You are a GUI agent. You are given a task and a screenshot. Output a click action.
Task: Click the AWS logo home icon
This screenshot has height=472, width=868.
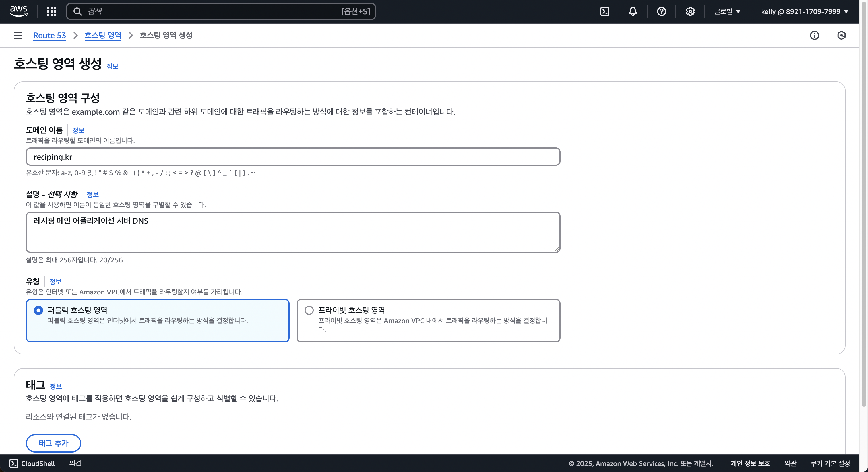pos(19,11)
